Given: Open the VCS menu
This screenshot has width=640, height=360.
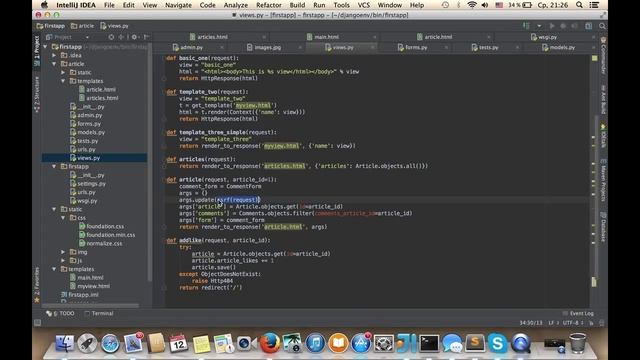Looking at the screenshot, I should 363,5.
